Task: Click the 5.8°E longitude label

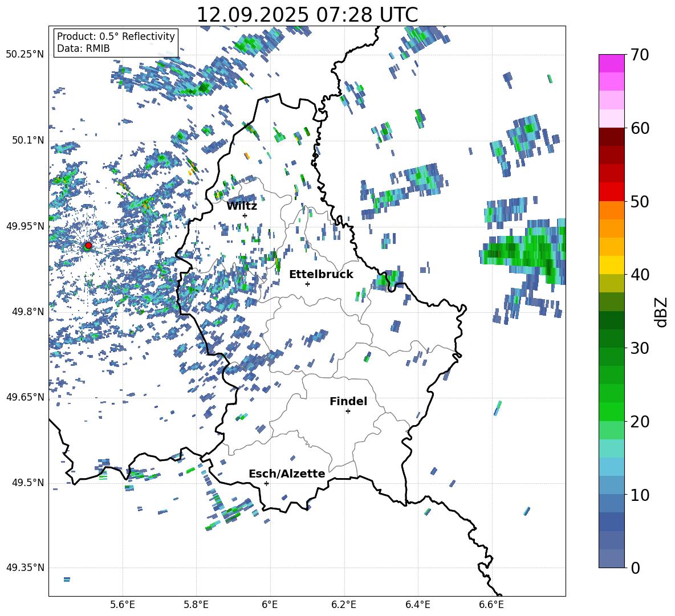Action: [196, 605]
